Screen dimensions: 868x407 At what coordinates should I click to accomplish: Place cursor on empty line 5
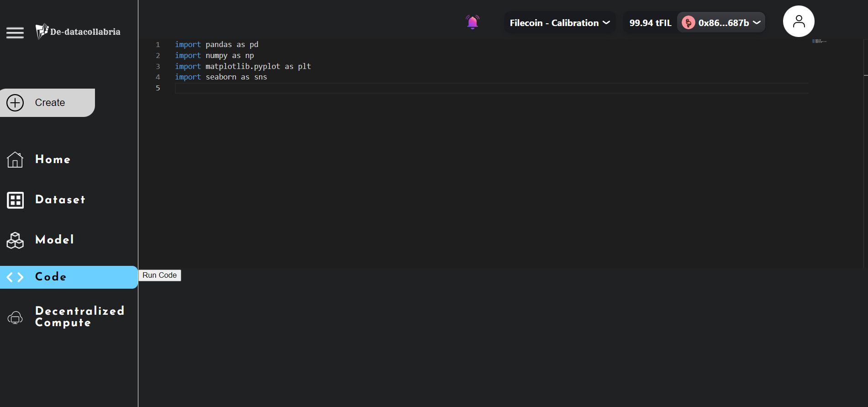coord(491,88)
